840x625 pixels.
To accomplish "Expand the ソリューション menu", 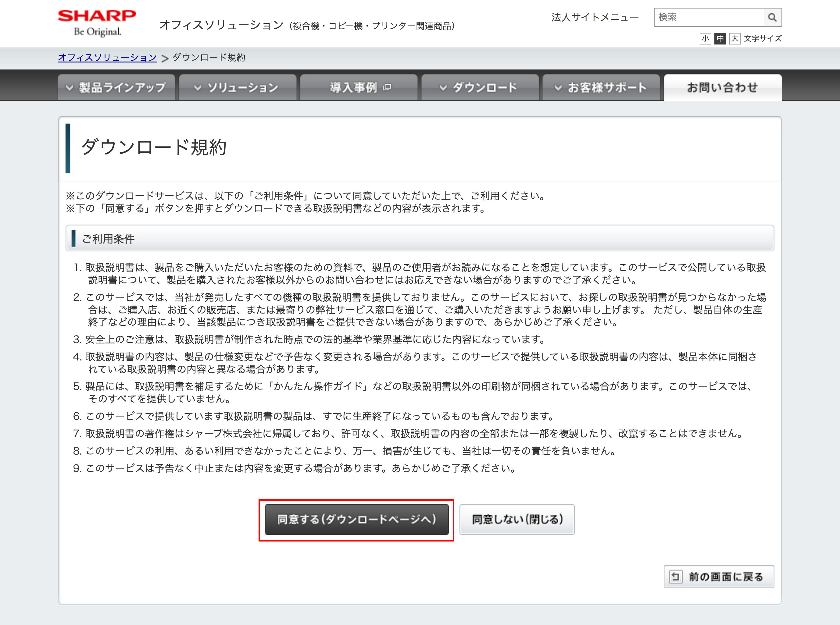I will click(237, 87).
